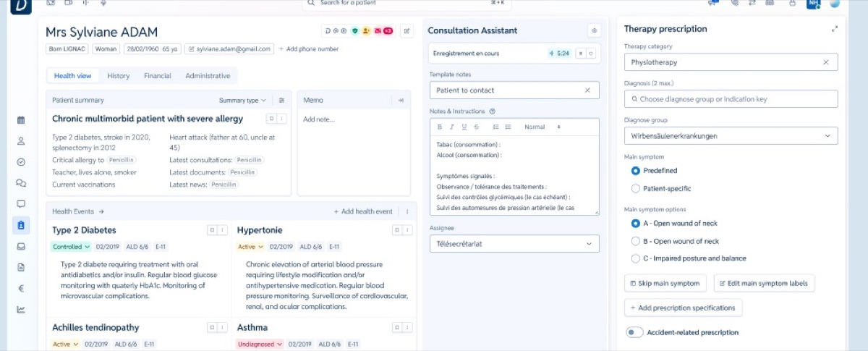Open the statistics chart icon in sidebar
868x351 pixels.
(21, 309)
